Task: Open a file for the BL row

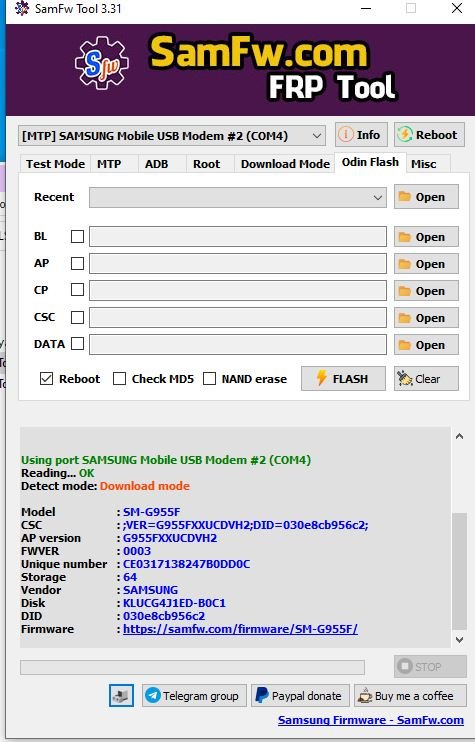Action: 426,237
